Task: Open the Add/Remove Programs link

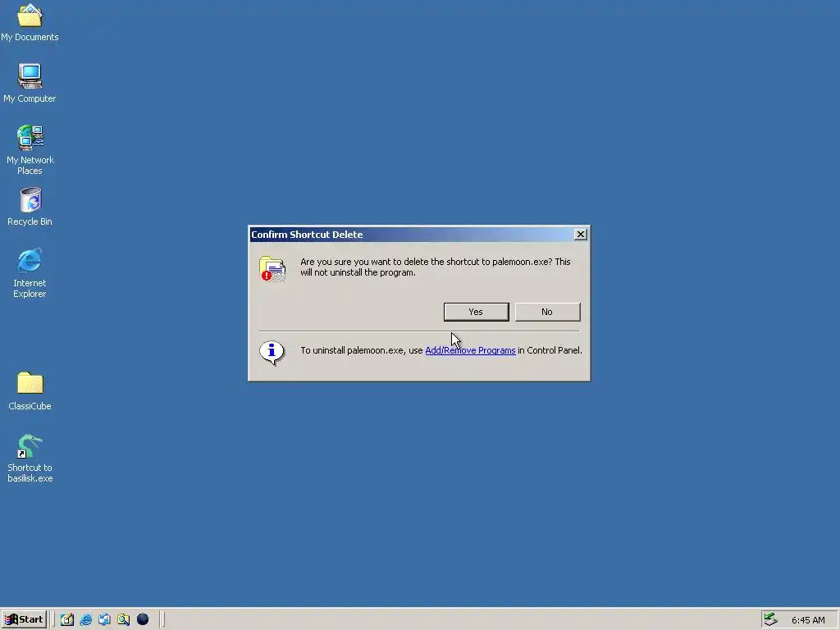Action: pyautogui.click(x=470, y=350)
